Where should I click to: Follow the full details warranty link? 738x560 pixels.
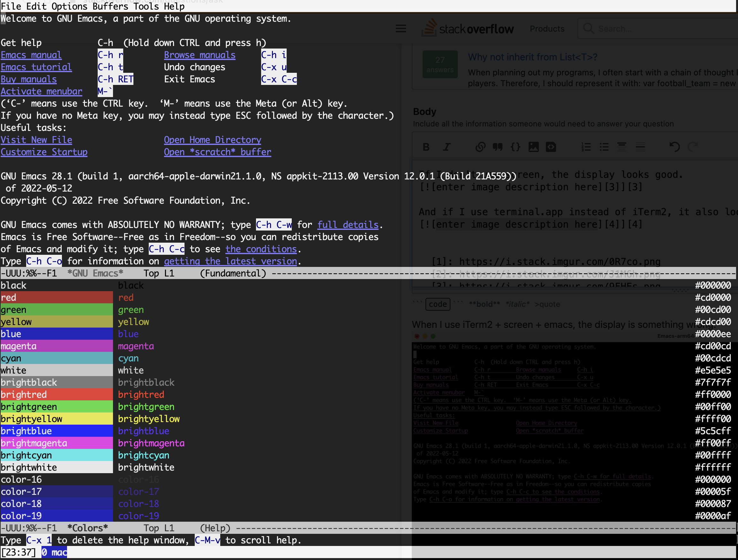(348, 224)
